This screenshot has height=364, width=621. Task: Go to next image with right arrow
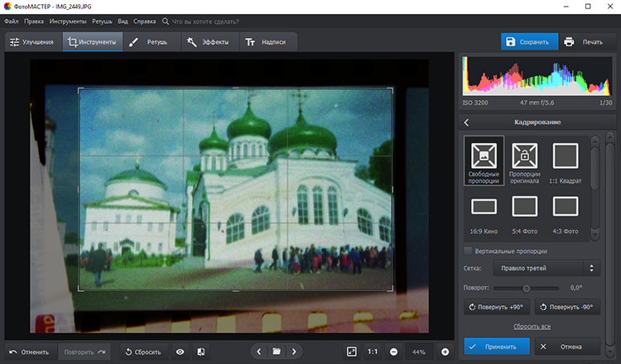point(294,352)
